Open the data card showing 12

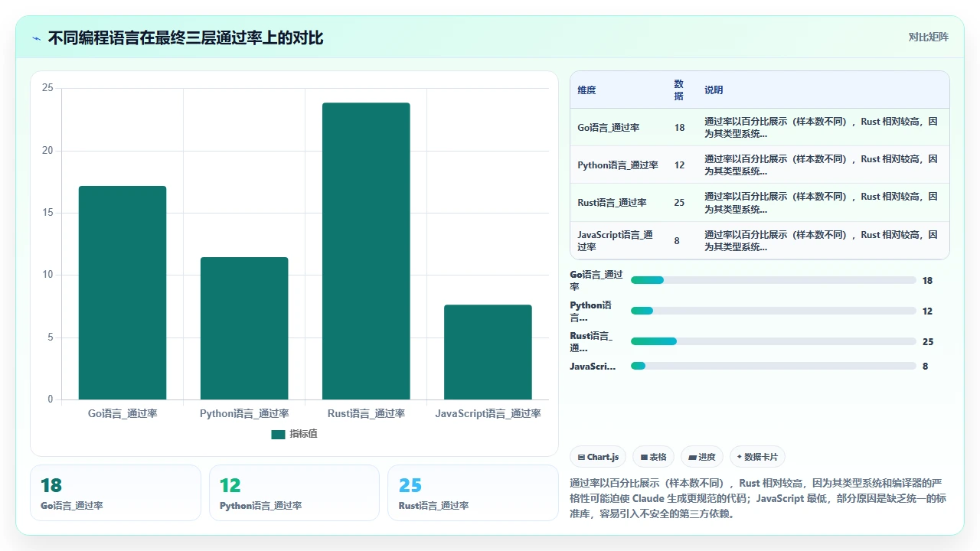[294, 493]
